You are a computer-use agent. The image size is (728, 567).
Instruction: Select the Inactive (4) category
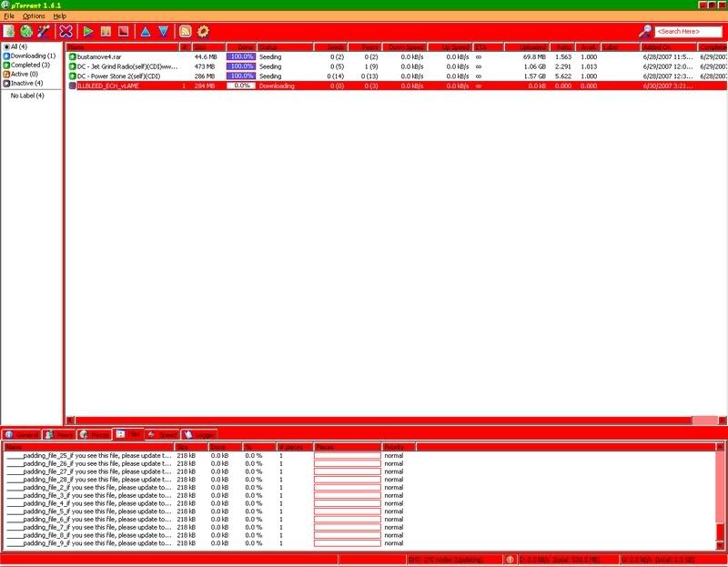(23, 83)
